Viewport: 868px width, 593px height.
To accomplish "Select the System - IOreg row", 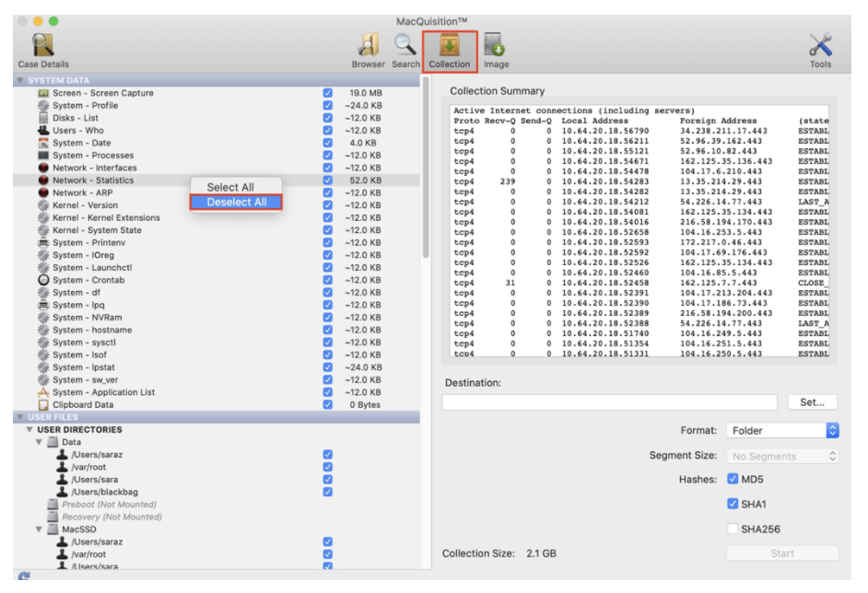I will 216,255.
